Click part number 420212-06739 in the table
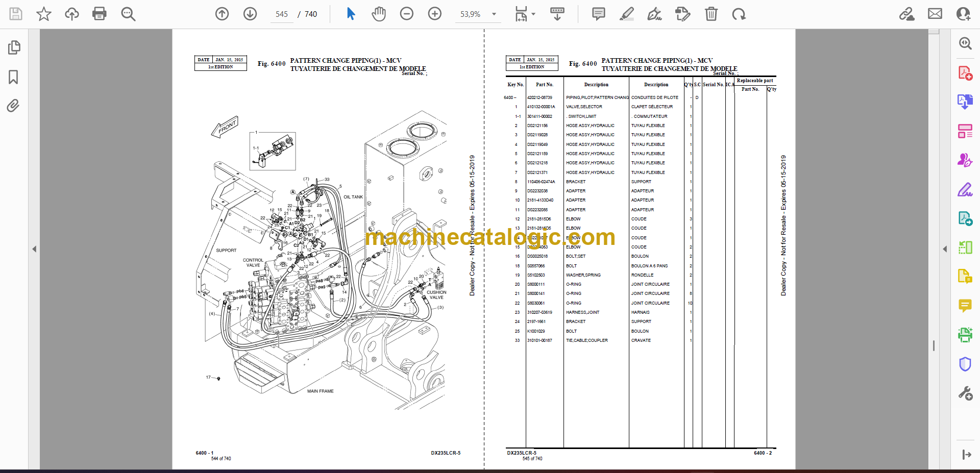Image resolution: width=980 pixels, height=473 pixels. coord(540,97)
